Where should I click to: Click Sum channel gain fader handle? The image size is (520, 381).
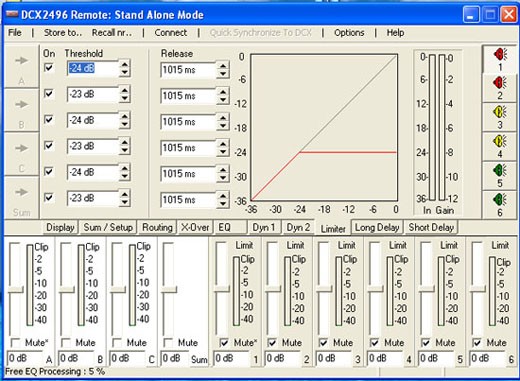(x=169, y=289)
